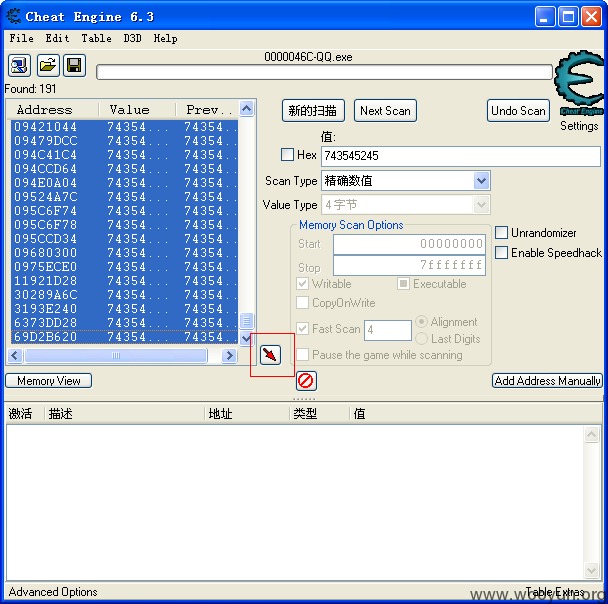Image resolution: width=608 pixels, height=604 pixels.
Task: Check Enable Speedhack
Action: coord(501,253)
